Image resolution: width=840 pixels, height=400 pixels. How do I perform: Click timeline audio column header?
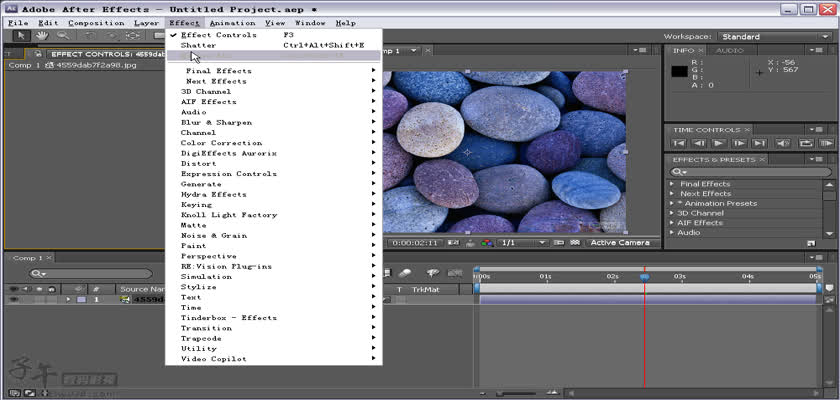pos(25,289)
